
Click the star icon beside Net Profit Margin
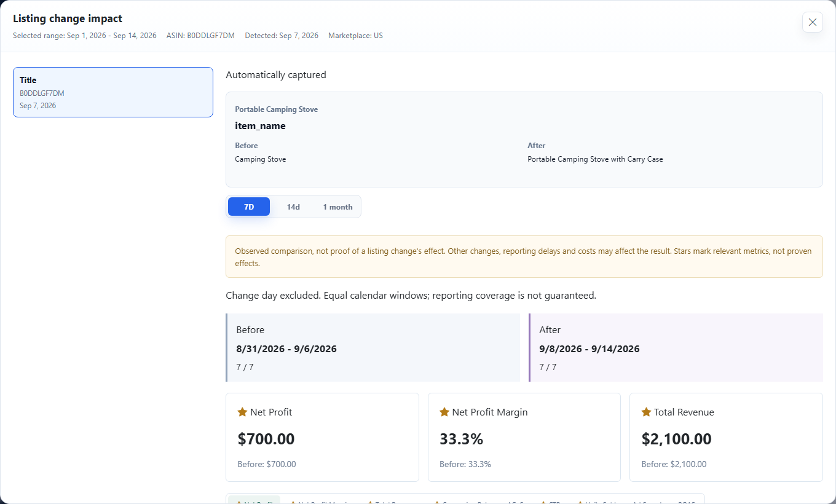point(444,412)
